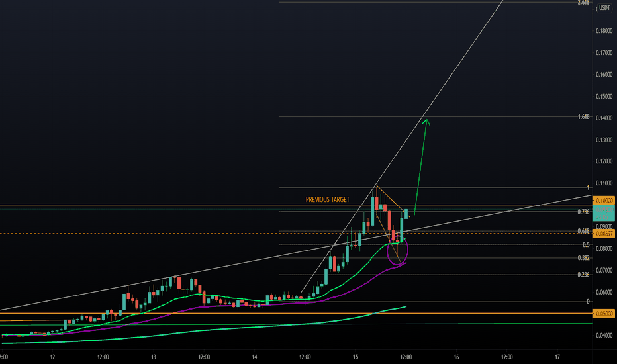Click the 0.5 Fibonacci level label
Viewport: 617px width, 364px height.
pyautogui.click(x=586, y=245)
